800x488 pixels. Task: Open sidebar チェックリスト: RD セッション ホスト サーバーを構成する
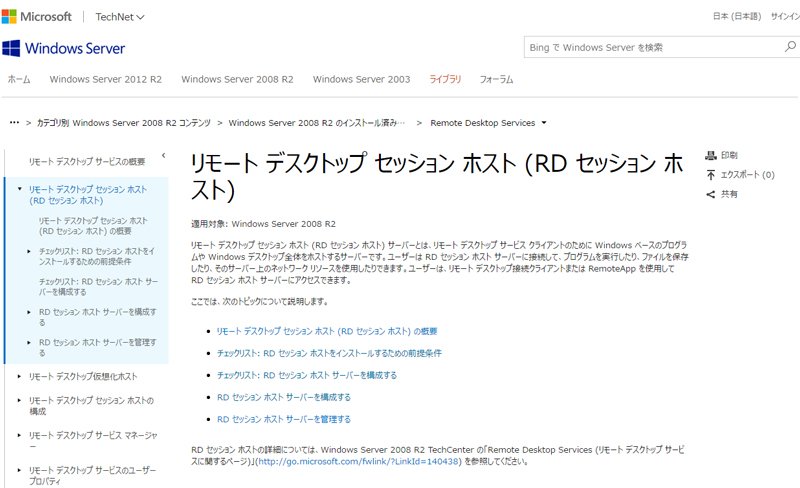pyautogui.click(x=98, y=286)
